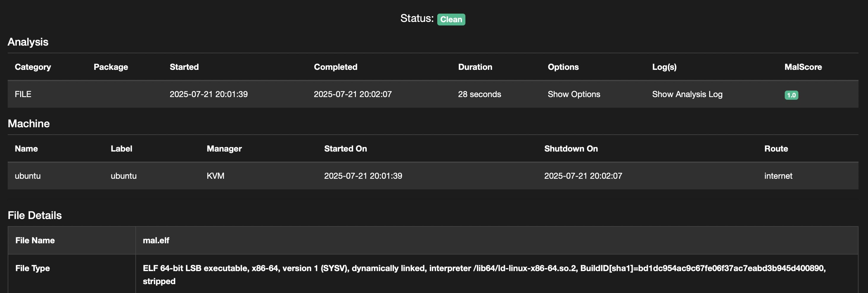
Task: Click the internet route value
Action: (778, 176)
